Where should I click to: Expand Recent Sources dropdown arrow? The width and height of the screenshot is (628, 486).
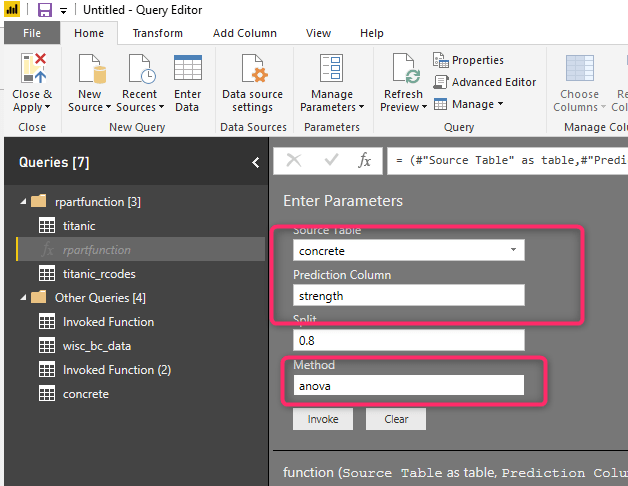[161, 107]
